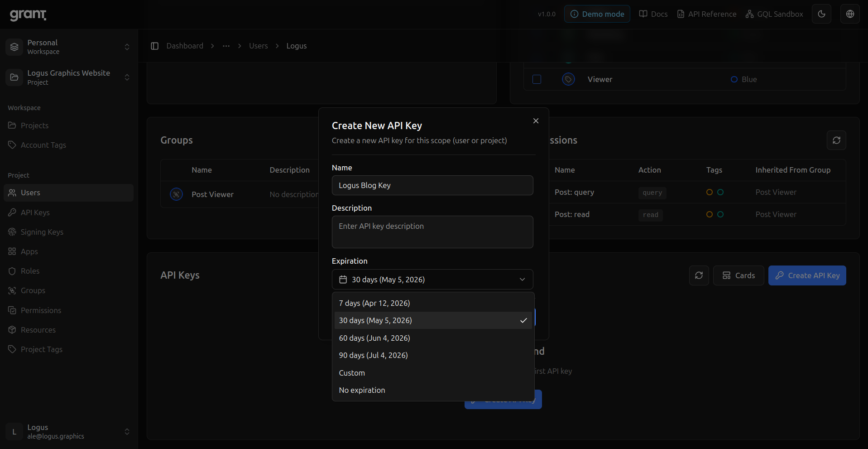Expand breadcrumb ellipsis menu
The image size is (868, 449).
point(226,46)
